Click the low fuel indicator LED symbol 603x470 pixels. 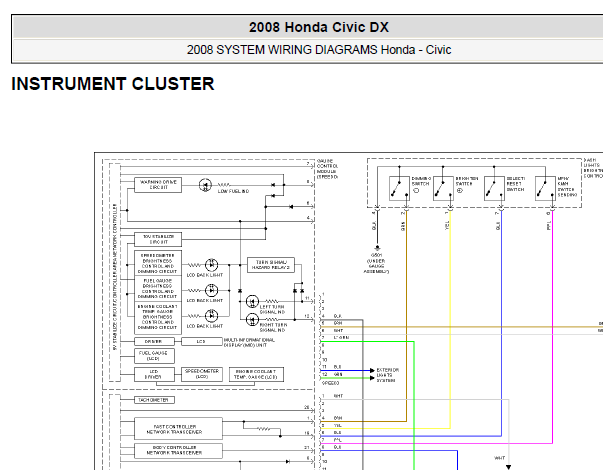[205, 185]
